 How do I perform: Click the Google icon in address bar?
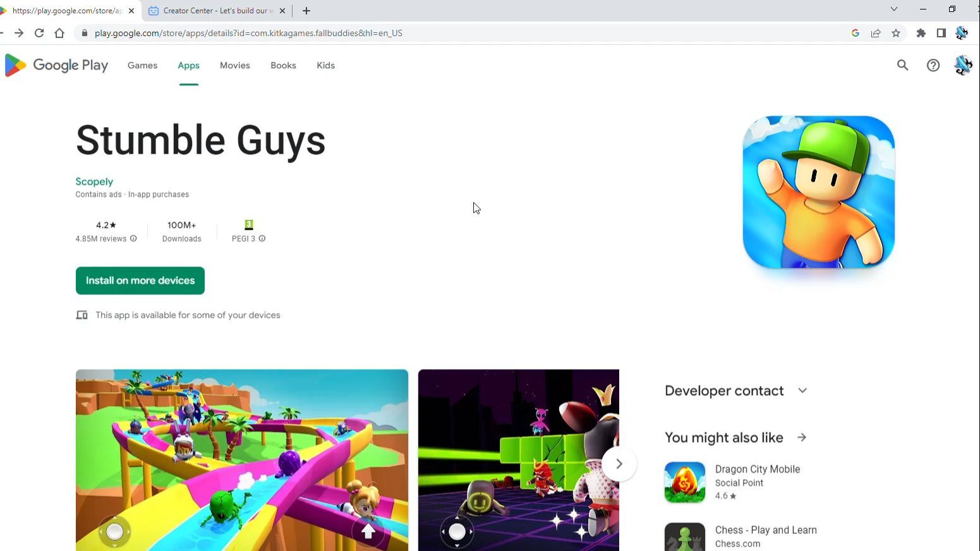[x=856, y=33]
